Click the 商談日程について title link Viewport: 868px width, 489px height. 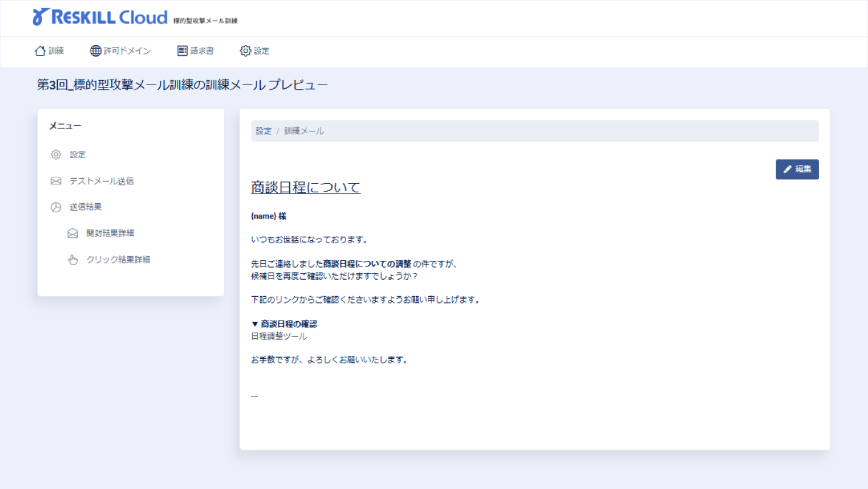click(x=306, y=188)
